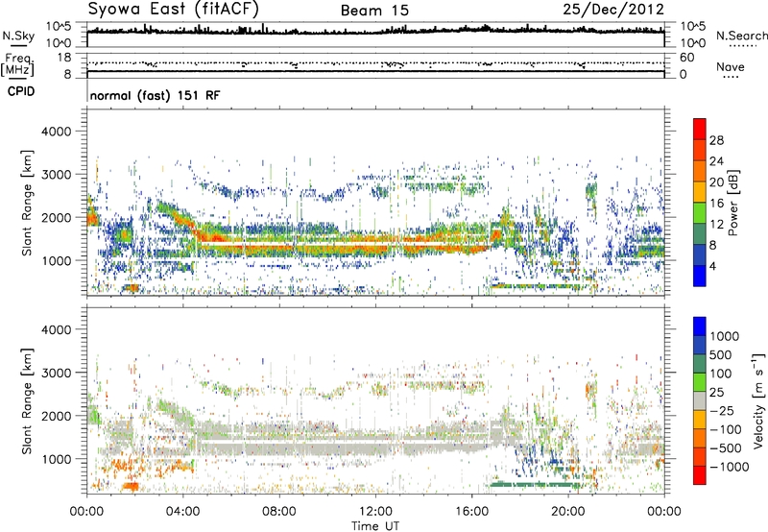
Task: Click the '16:00' time tick label
Action: (x=471, y=512)
